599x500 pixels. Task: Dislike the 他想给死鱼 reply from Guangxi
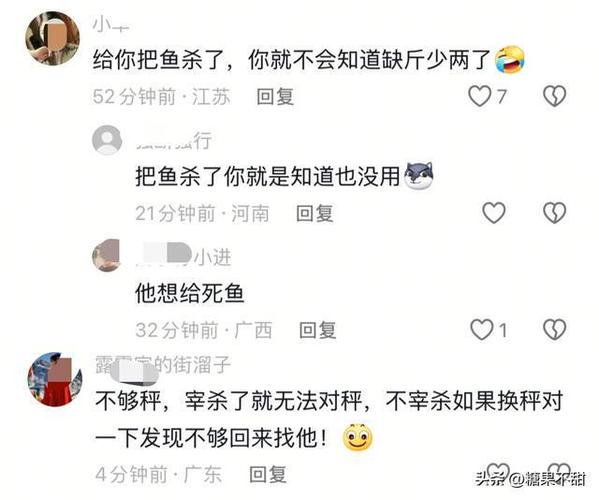(554, 330)
